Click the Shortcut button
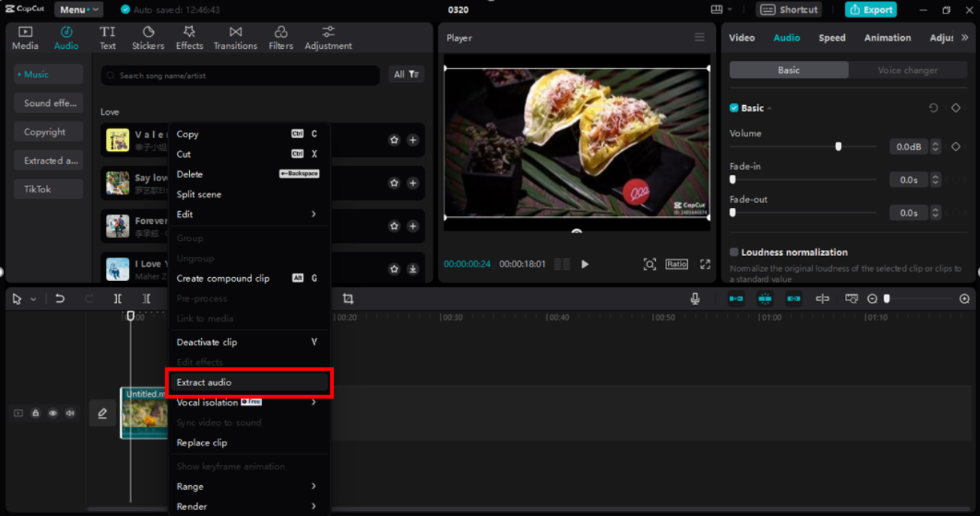 coord(789,10)
